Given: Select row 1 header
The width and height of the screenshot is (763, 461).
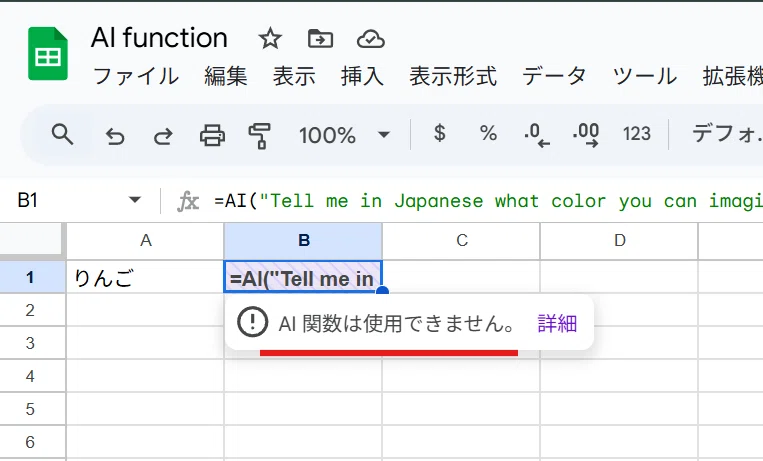Looking at the screenshot, I should click(32, 277).
